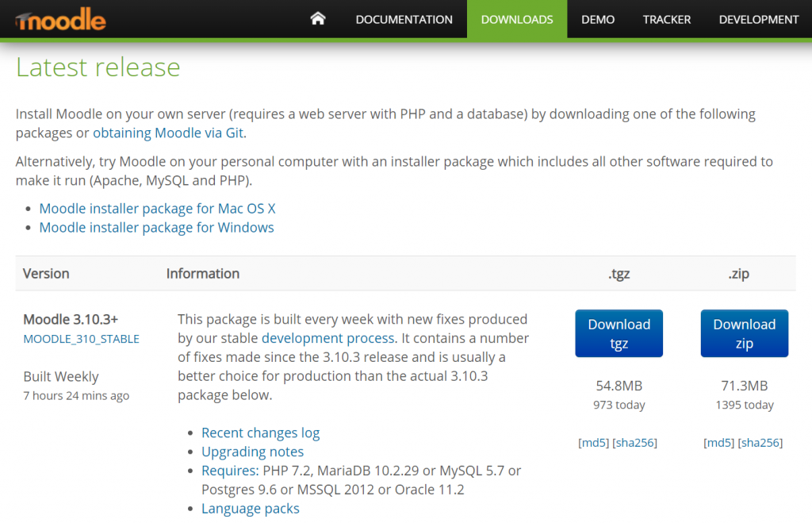
Task: View the Recent changes log
Action: click(260, 433)
